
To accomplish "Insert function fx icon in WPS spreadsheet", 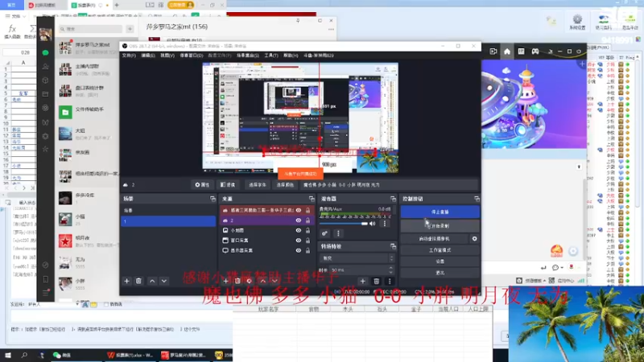I will [12, 31].
